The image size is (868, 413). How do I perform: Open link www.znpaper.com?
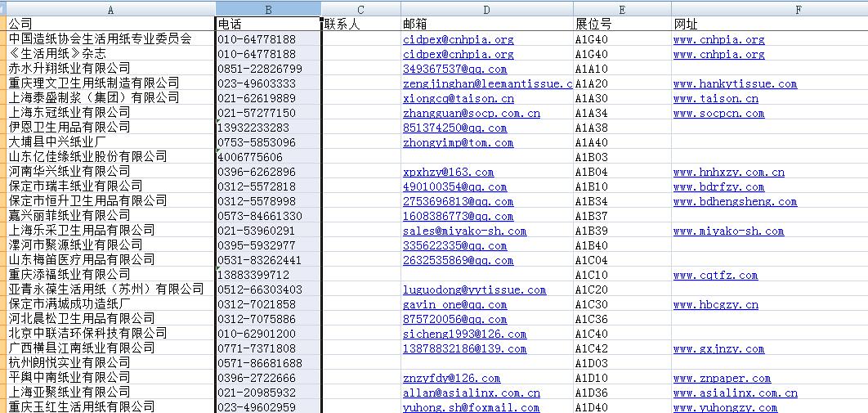coord(722,378)
